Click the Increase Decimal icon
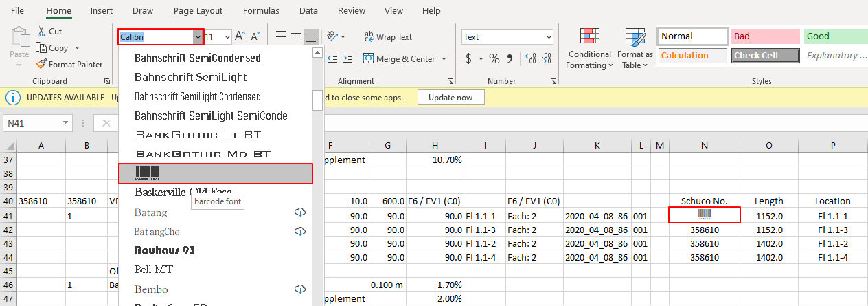Viewport: 868px width, 306px height. tap(529, 59)
